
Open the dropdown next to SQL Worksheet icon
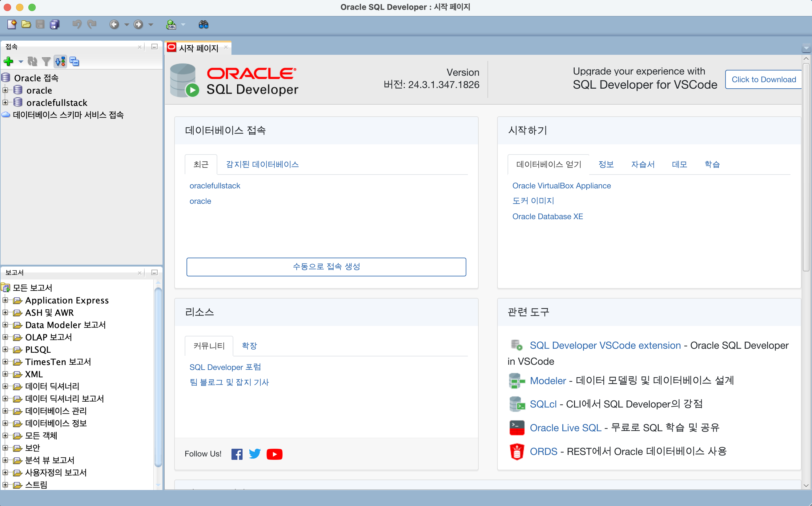(x=183, y=24)
